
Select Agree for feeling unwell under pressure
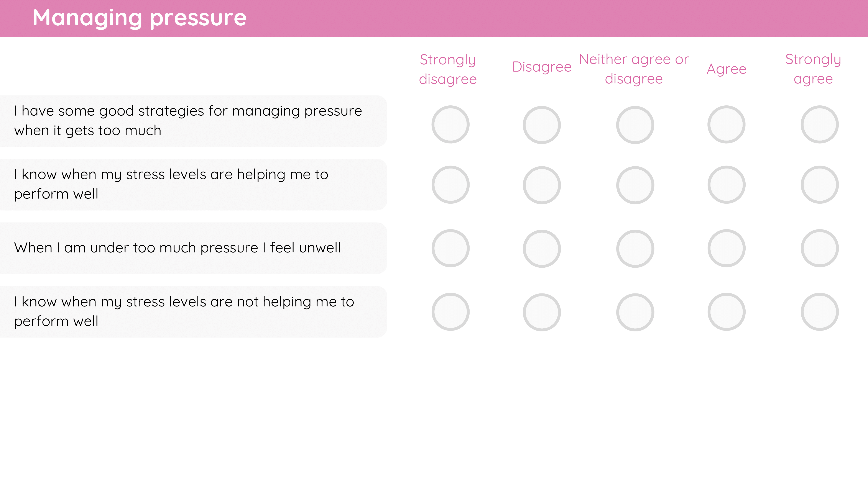(727, 248)
